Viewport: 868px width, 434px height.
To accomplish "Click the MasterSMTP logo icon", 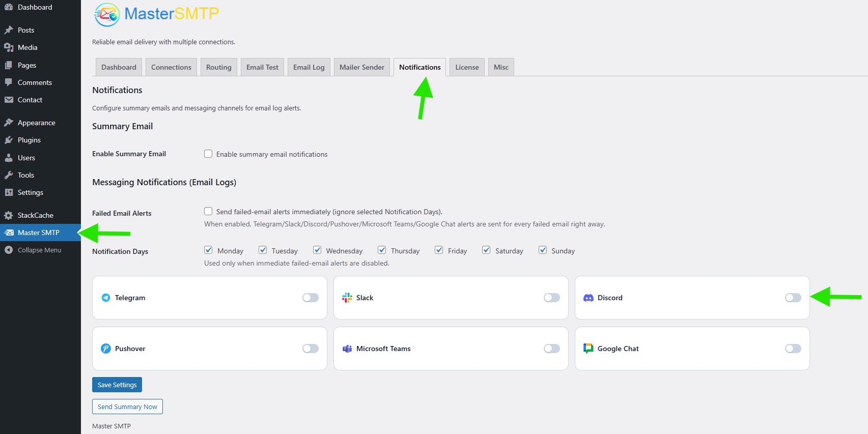I will pyautogui.click(x=107, y=14).
